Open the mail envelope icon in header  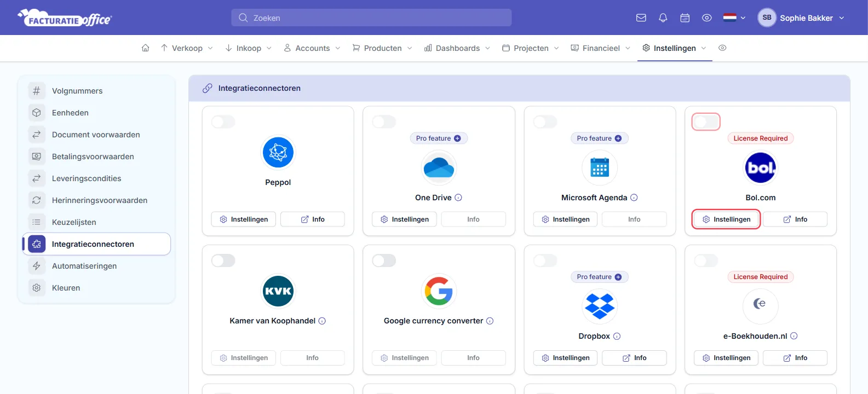click(641, 18)
